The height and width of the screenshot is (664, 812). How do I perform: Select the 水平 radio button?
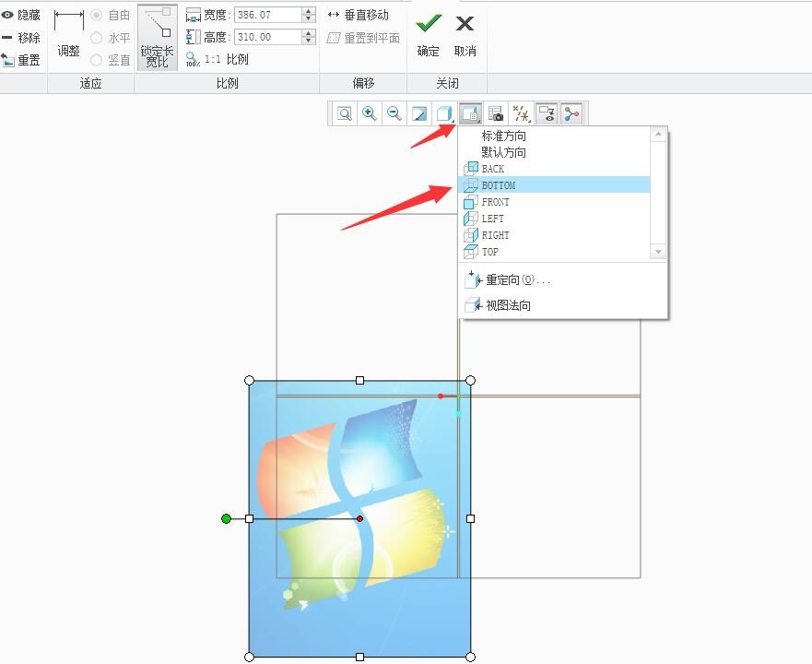96,37
